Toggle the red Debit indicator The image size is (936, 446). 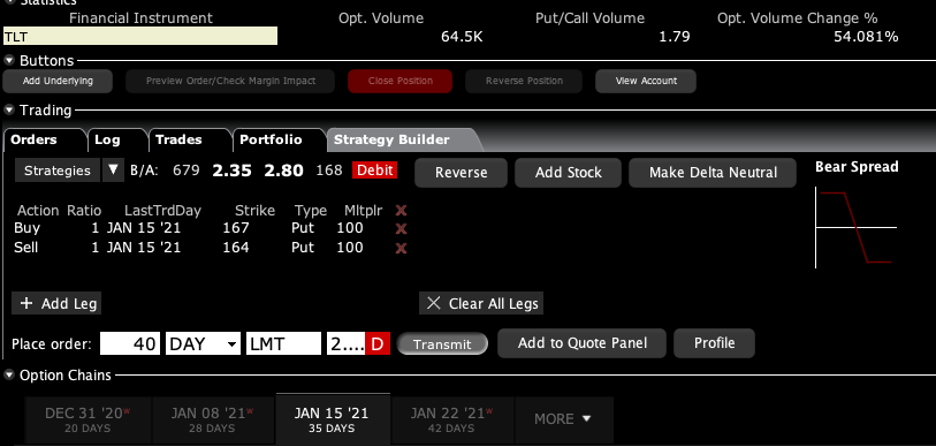[375, 171]
